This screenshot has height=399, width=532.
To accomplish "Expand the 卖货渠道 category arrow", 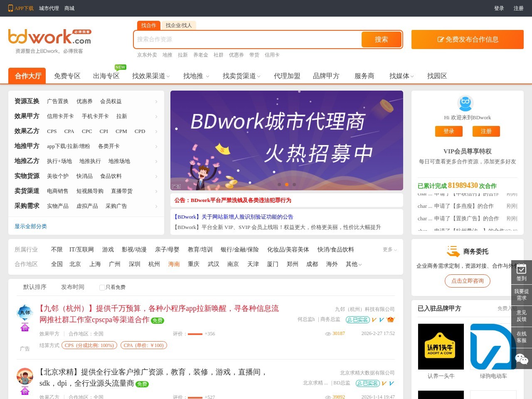I will pos(156,191).
